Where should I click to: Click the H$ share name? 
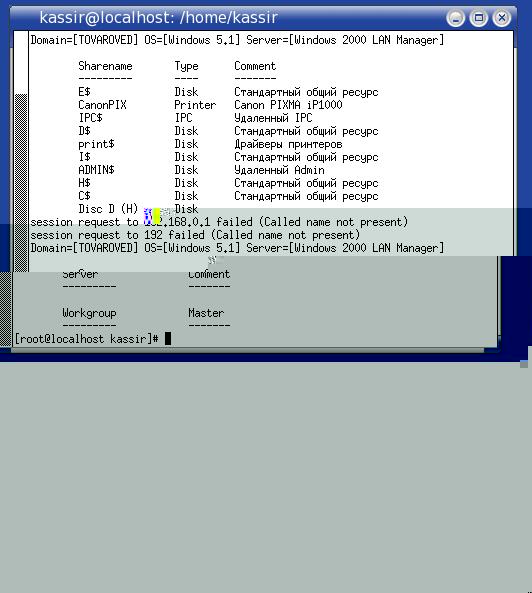[84, 183]
